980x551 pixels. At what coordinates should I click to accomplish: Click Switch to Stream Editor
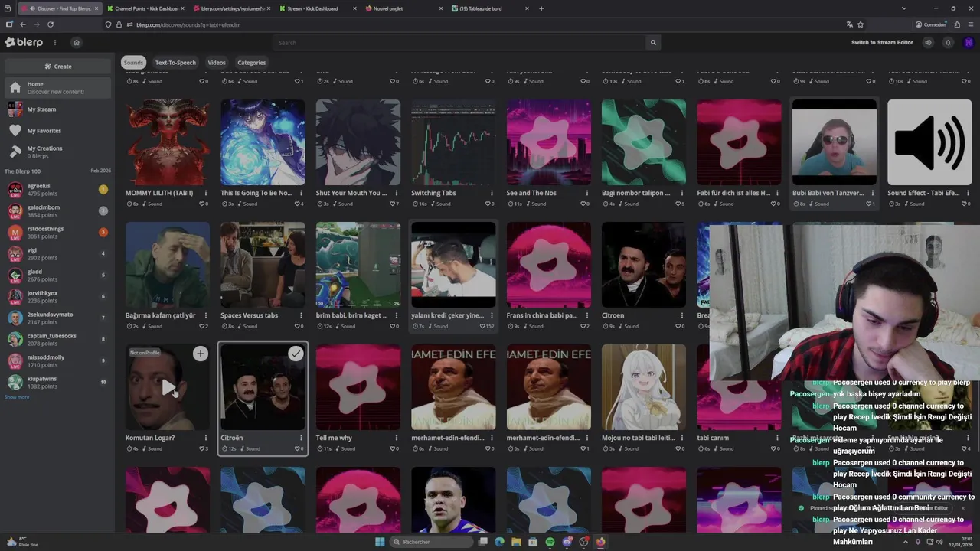coord(882,42)
